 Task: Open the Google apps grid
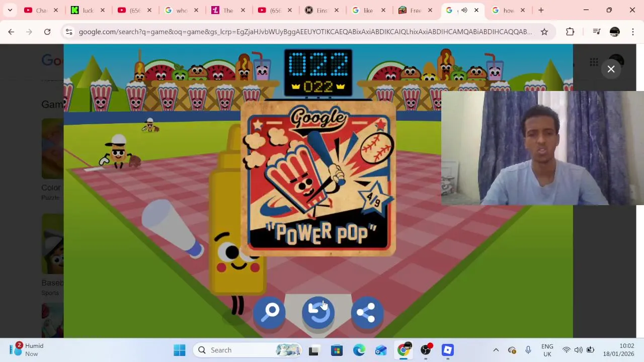click(x=594, y=62)
